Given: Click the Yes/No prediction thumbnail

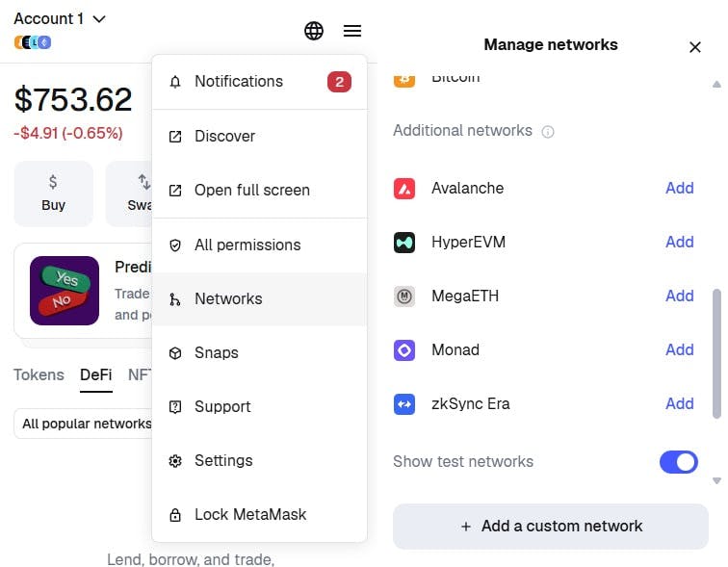Looking at the screenshot, I should coord(65,291).
